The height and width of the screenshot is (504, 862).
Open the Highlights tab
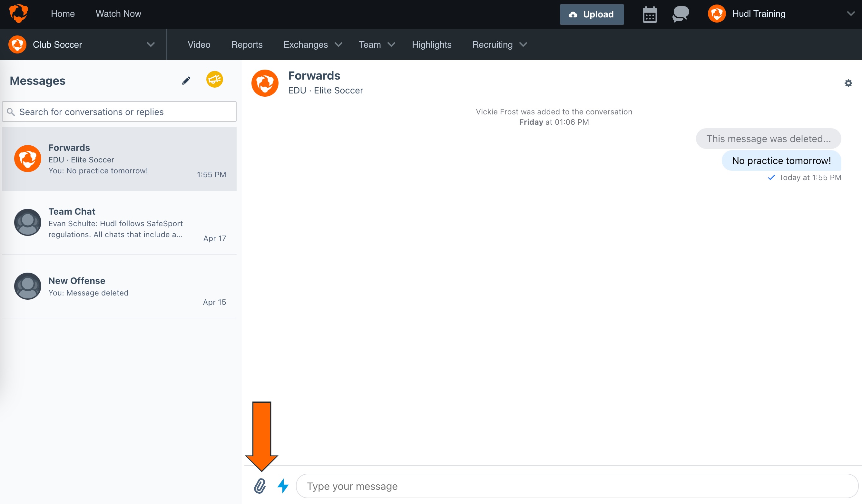[431, 44]
